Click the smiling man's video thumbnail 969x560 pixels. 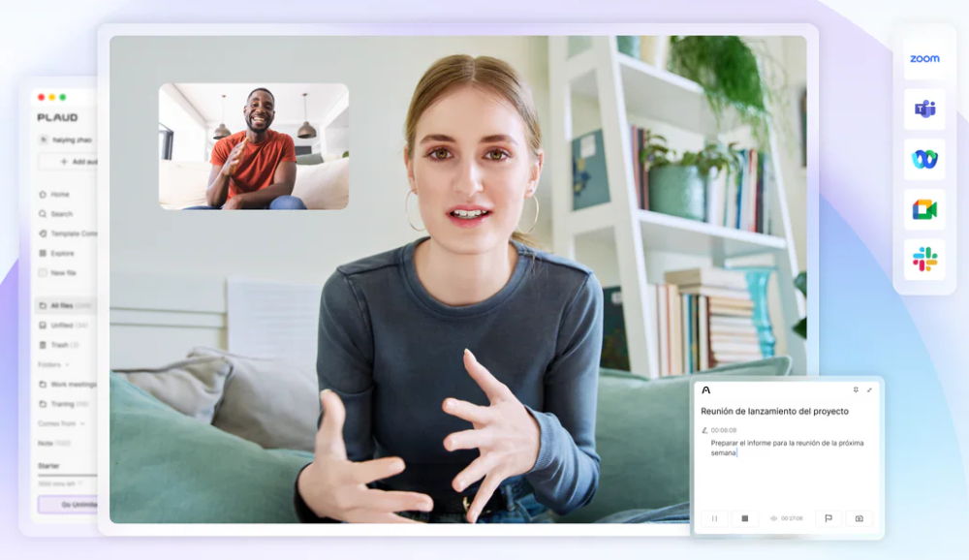(253, 146)
